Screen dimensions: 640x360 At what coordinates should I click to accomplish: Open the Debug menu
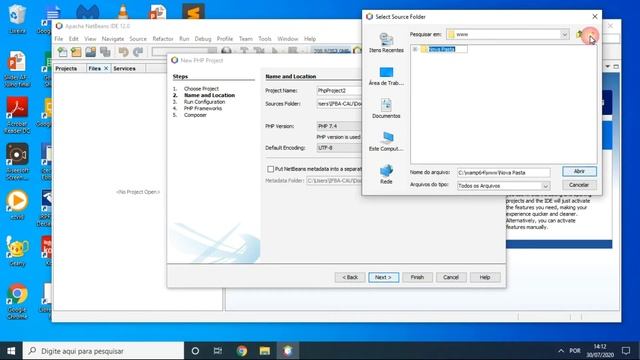[x=203, y=39]
